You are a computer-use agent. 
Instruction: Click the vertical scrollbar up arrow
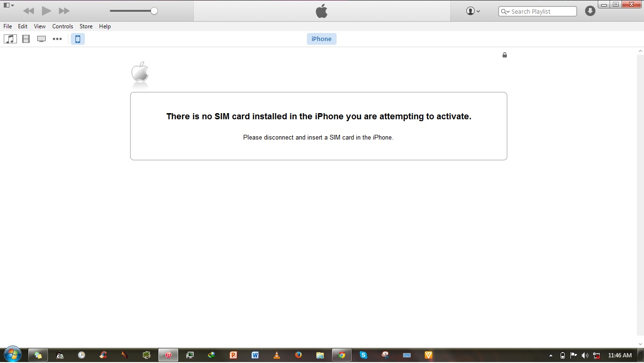click(640, 51)
